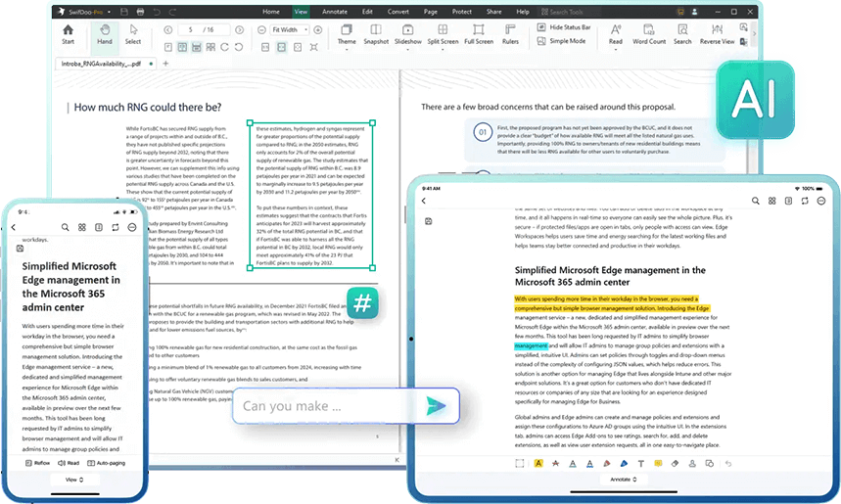Viewport: 841px width, 504px height.
Task: Click the "Can you make ..." AI input field
Action: 323,405
